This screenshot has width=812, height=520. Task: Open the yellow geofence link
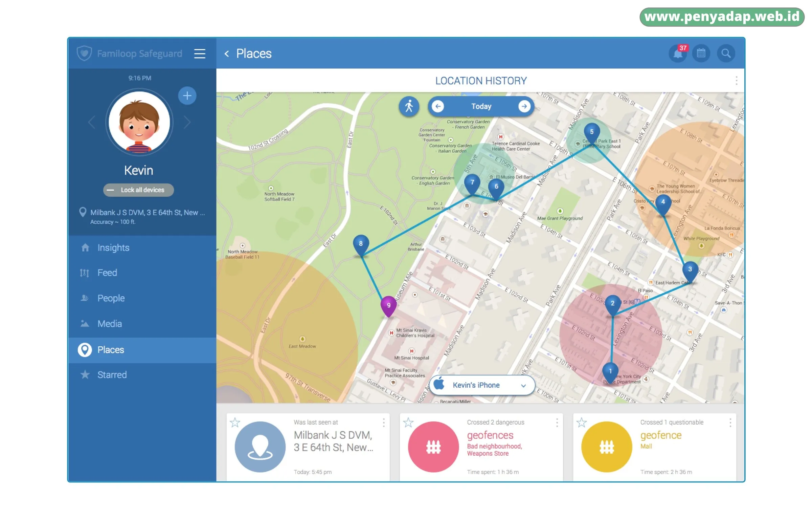(661, 435)
